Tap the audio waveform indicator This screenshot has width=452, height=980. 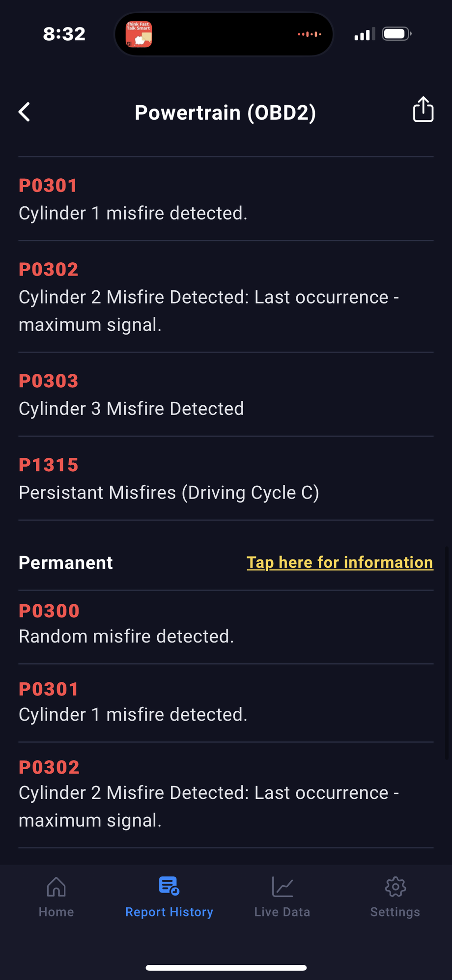(310, 34)
